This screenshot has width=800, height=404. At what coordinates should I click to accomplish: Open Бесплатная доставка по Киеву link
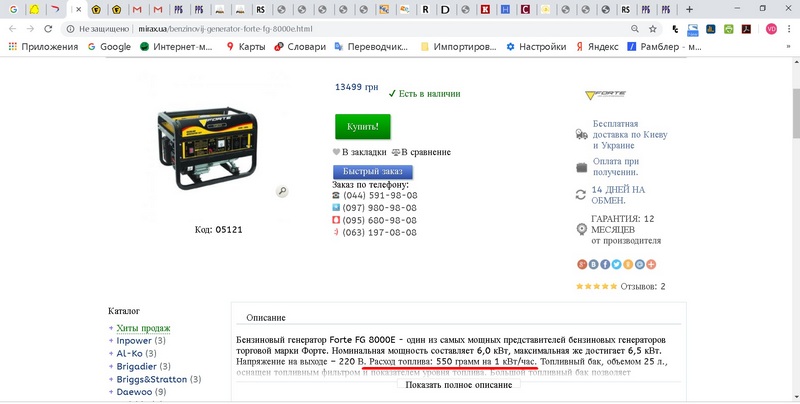pos(630,135)
